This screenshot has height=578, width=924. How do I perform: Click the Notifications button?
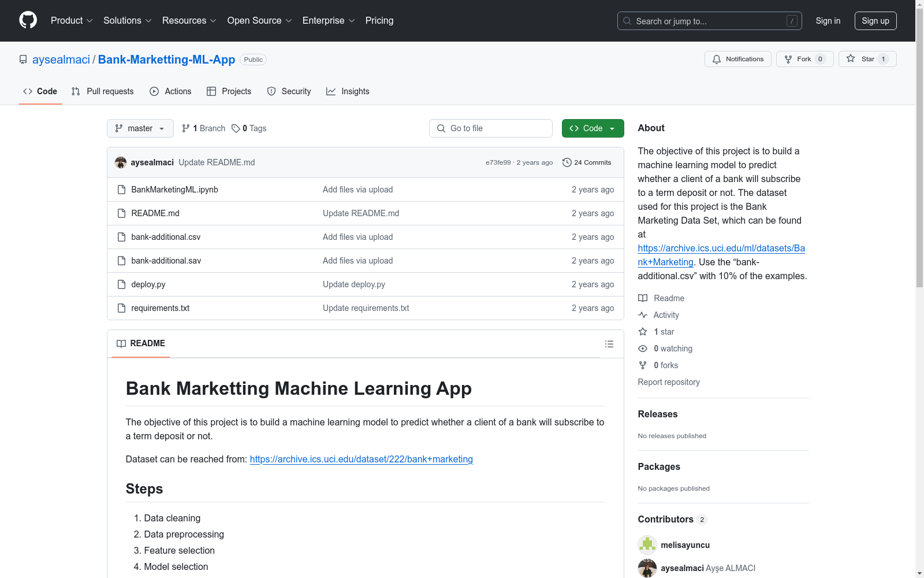point(738,59)
